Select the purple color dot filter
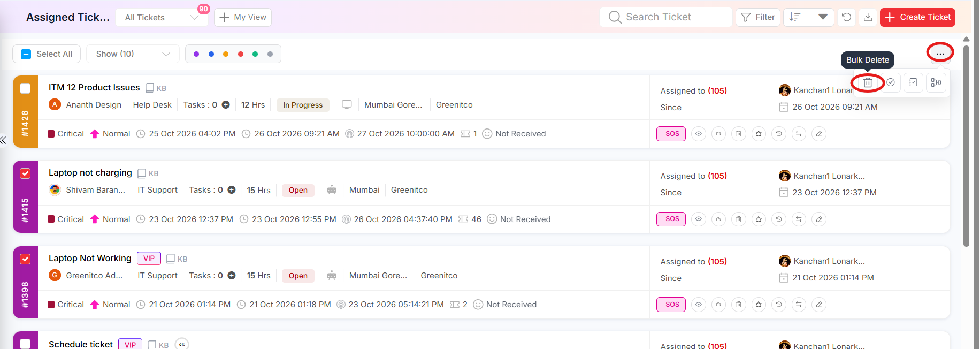 [x=196, y=54]
